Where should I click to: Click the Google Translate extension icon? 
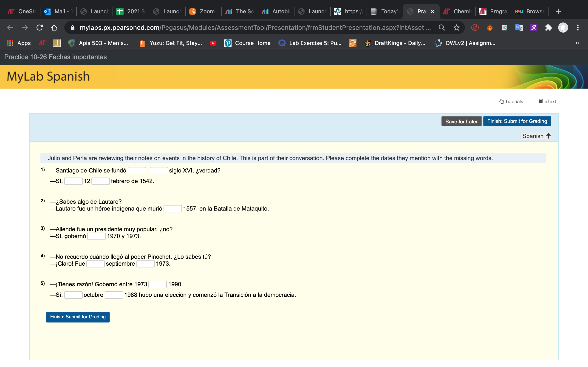pyautogui.click(x=519, y=28)
